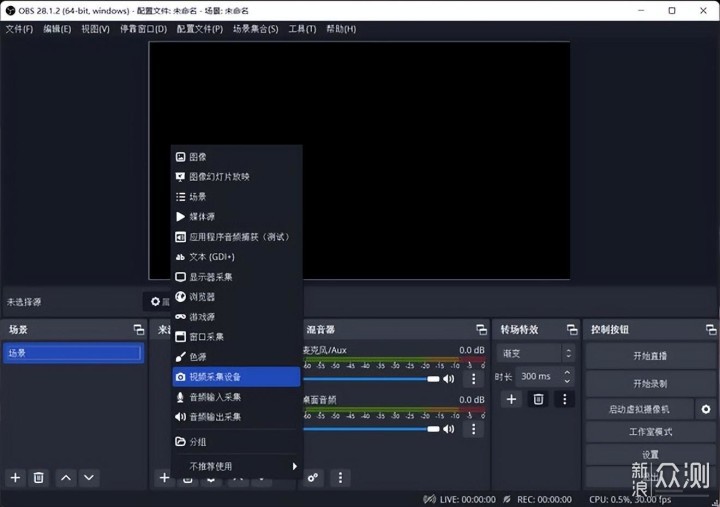
Task: Pop out the 混音器 dock panel
Action: coord(481,329)
